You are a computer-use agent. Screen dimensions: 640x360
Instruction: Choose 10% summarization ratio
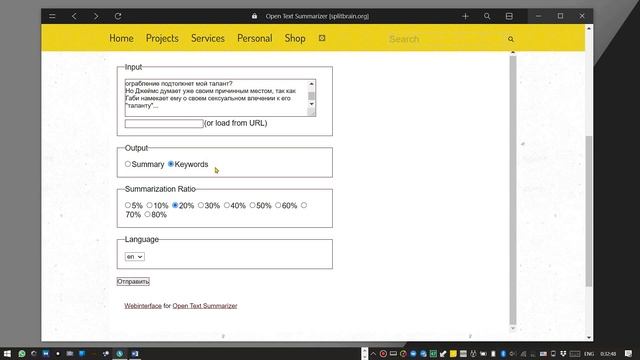(x=149, y=205)
